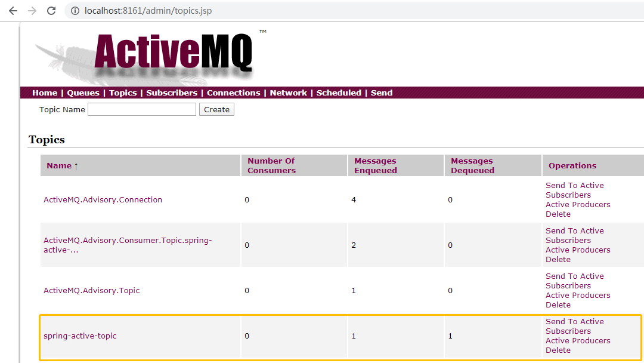View Active Producers for ActiveMQ.Advisory.Topic
This screenshot has height=363, width=644.
click(578, 295)
